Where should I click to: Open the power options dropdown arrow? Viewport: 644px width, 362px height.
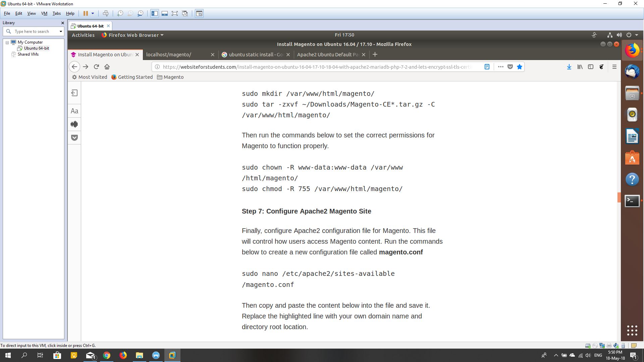[93, 13]
